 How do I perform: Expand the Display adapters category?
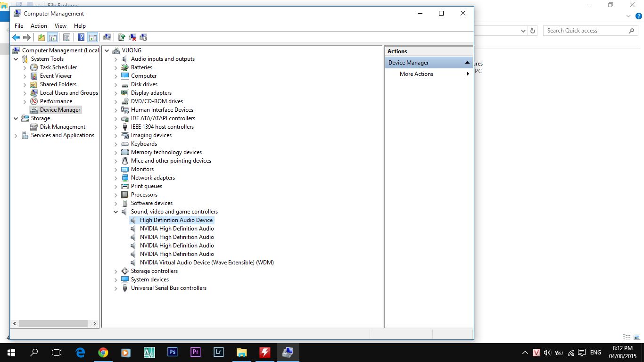[x=116, y=93]
